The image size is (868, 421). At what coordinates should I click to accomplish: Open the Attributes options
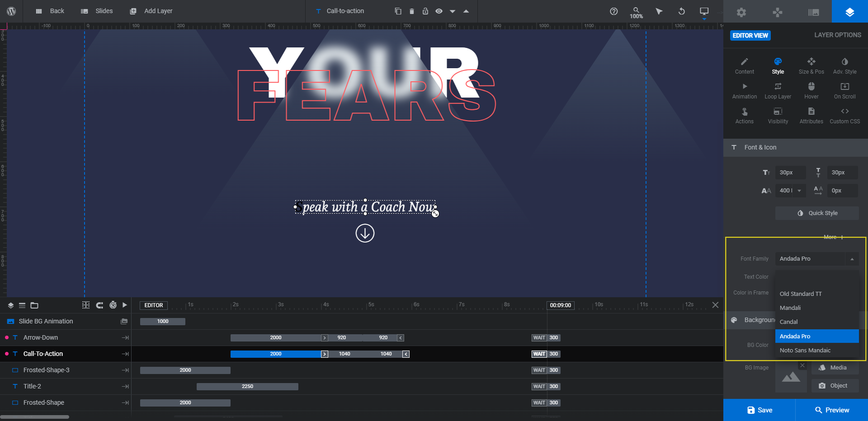coord(811,116)
